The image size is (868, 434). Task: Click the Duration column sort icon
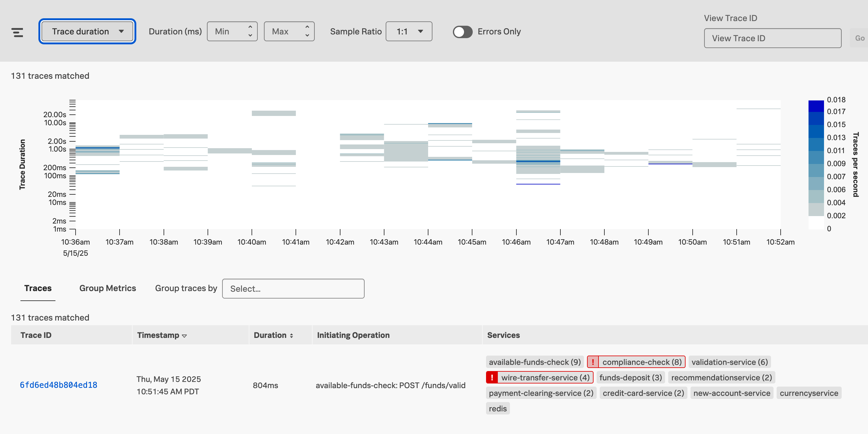[x=291, y=335]
